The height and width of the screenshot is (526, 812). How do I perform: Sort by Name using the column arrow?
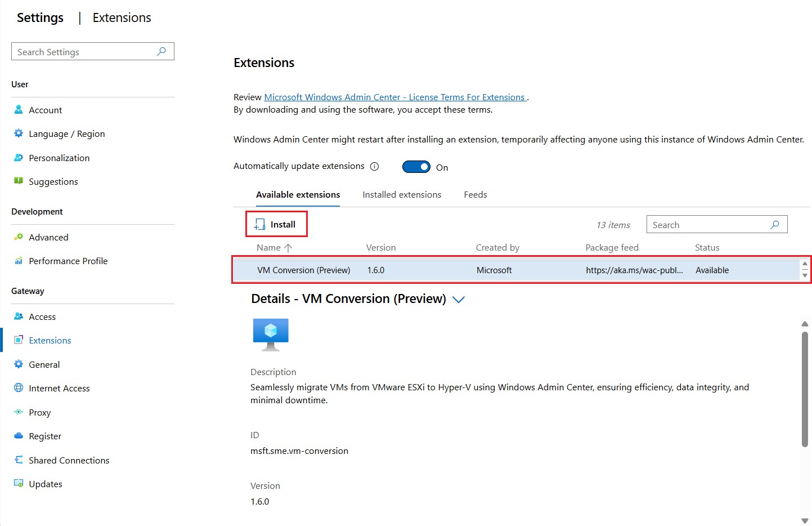(288, 247)
